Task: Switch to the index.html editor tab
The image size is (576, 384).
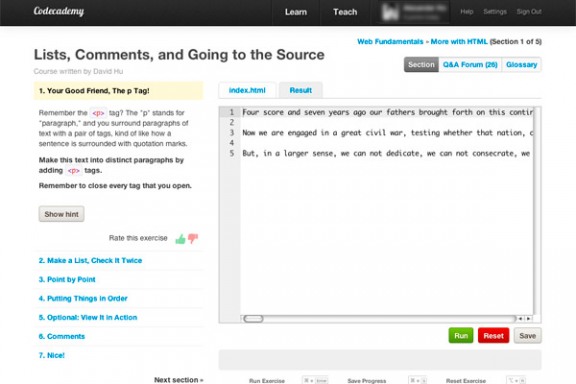Action: (x=247, y=90)
